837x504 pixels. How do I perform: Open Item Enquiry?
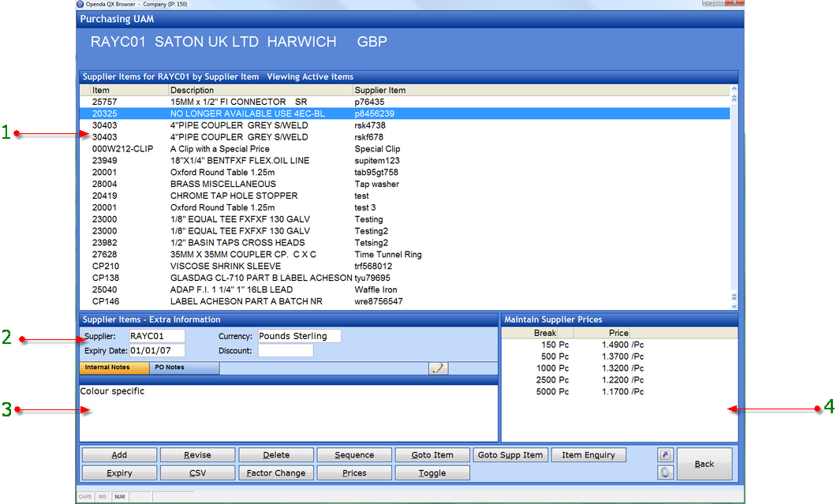(x=589, y=455)
